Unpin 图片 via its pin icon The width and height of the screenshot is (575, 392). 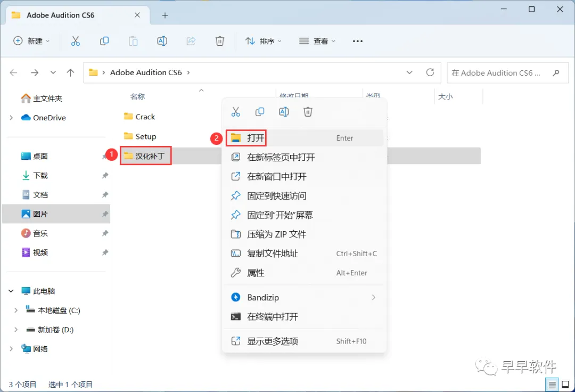click(x=105, y=214)
